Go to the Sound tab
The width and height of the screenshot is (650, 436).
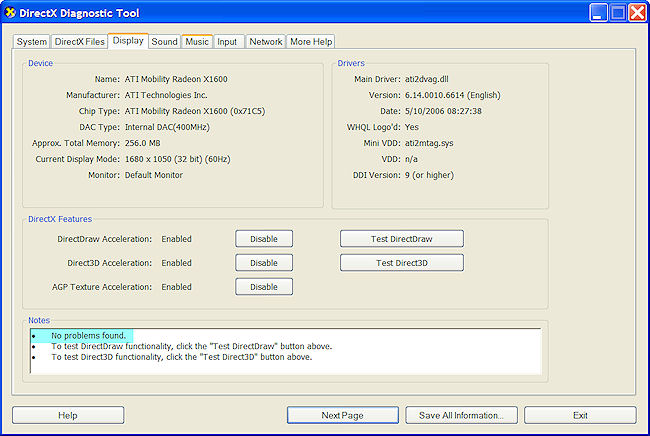(x=164, y=42)
